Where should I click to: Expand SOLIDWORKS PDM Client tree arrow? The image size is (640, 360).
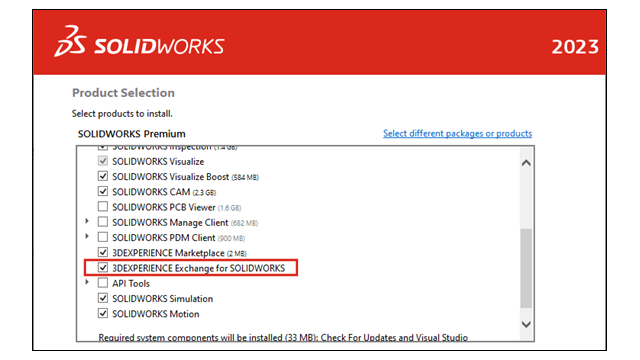click(87, 236)
